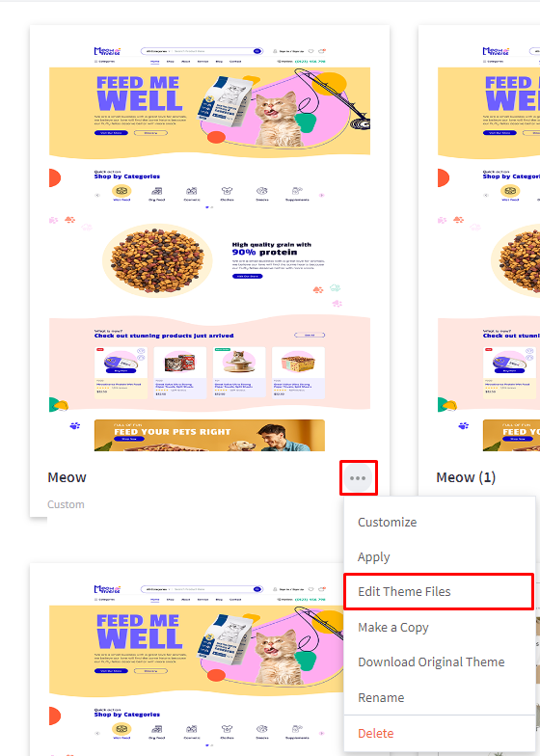Select the Meow (1) theme title
Image resolution: width=540 pixels, height=756 pixels.
click(466, 477)
